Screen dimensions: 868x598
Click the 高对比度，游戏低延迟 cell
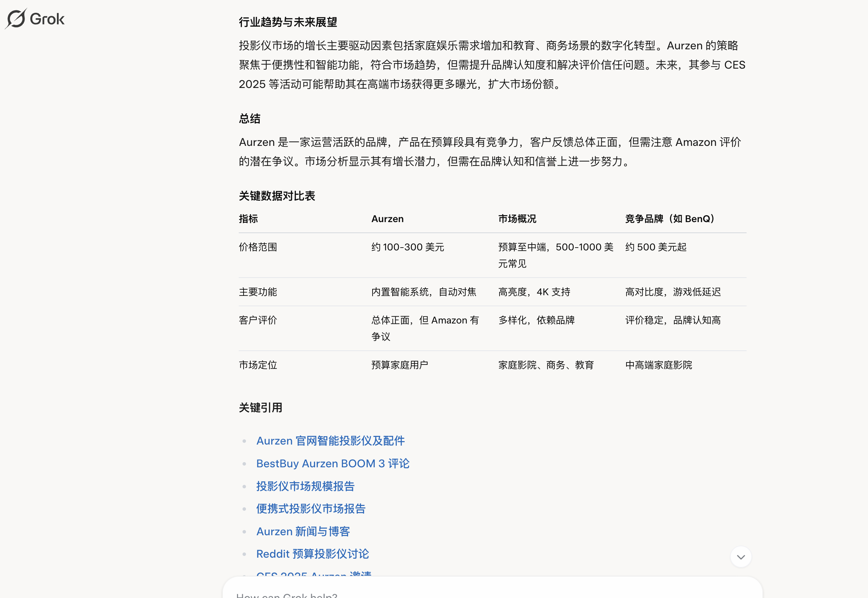tap(673, 292)
